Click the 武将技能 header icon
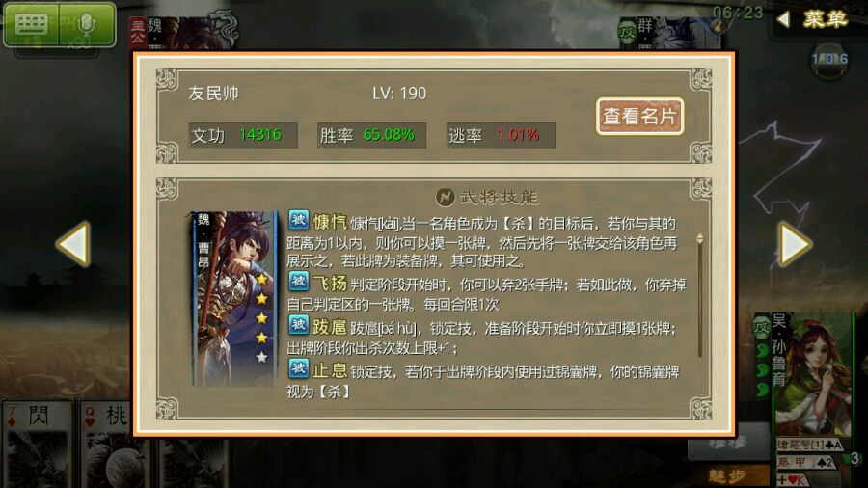The height and width of the screenshot is (488, 868). [445, 197]
